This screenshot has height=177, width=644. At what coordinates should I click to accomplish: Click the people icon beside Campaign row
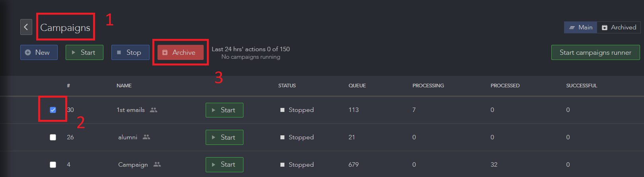[157, 164]
